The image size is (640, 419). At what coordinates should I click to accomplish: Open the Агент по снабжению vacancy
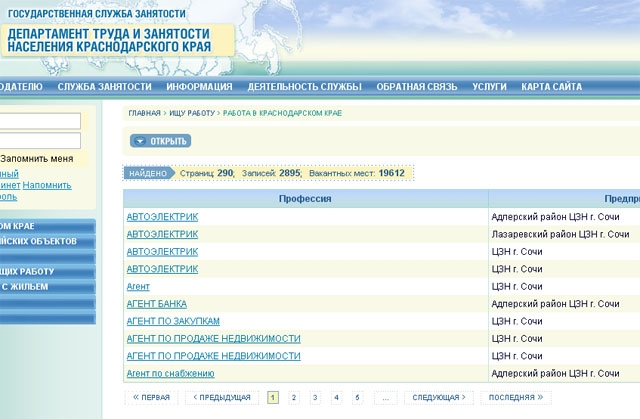pos(170,373)
